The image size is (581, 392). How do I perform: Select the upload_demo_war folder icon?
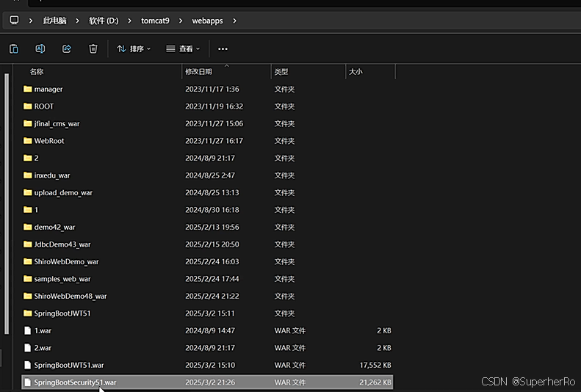pos(27,192)
